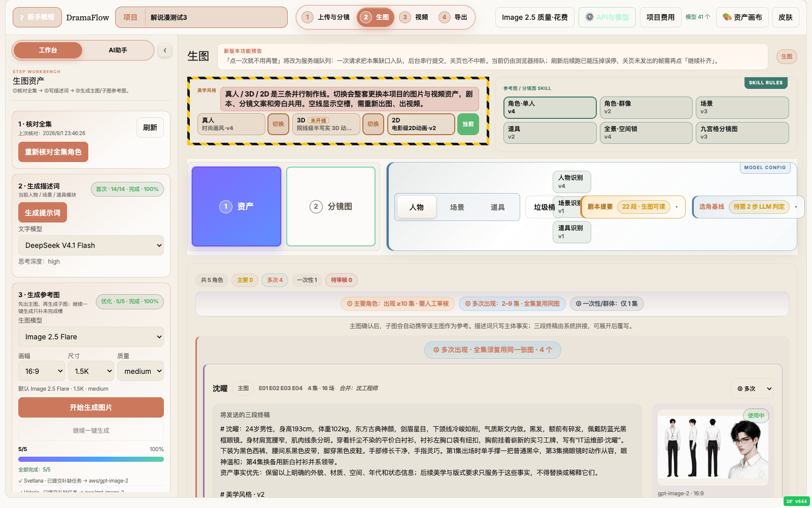Select the 场景 asset tab
The width and height of the screenshot is (812, 508).
457,207
